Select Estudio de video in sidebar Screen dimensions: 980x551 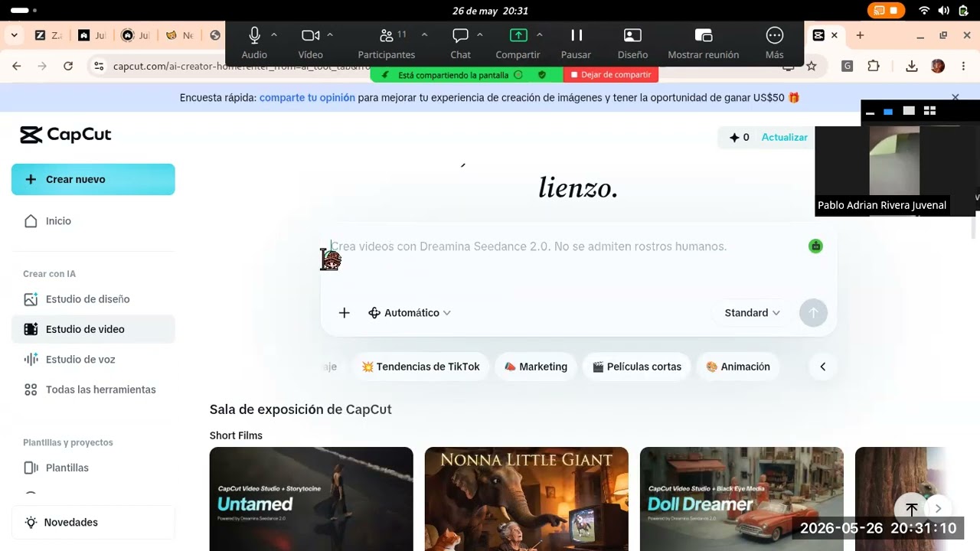click(x=93, y=329)
